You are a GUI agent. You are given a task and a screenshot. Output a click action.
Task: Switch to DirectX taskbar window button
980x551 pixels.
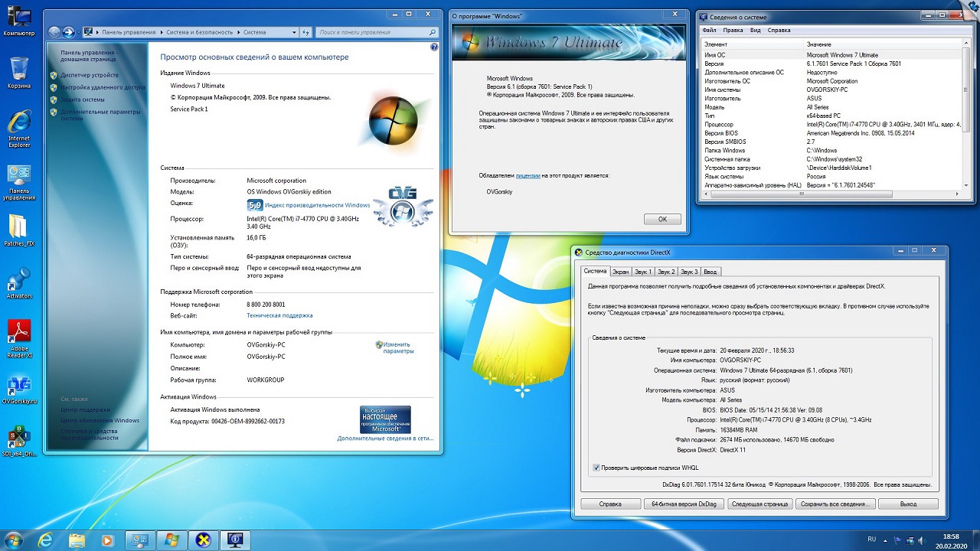point(202,540)
